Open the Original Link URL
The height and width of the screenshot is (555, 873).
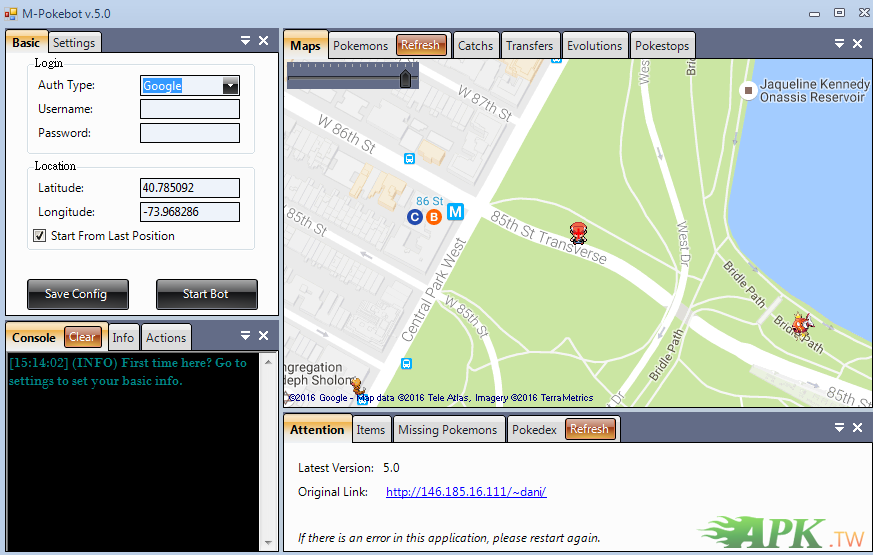[x=466, y=492]
